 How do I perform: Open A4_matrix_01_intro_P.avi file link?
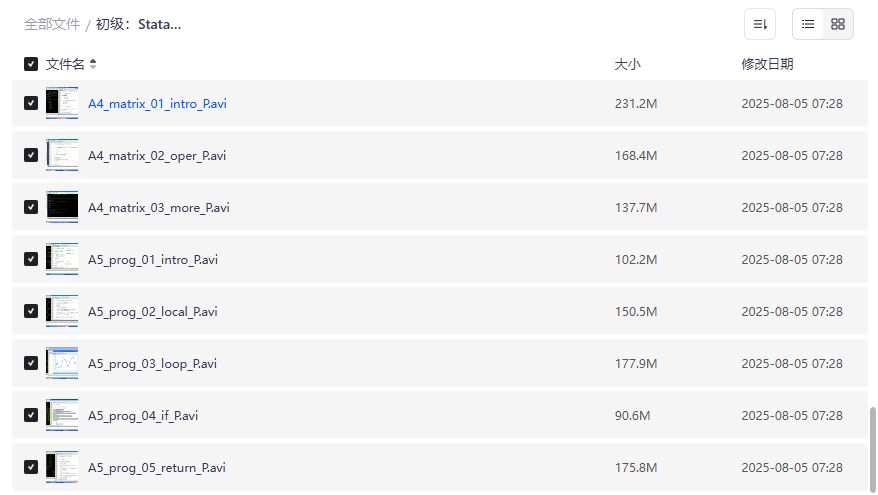157,103
